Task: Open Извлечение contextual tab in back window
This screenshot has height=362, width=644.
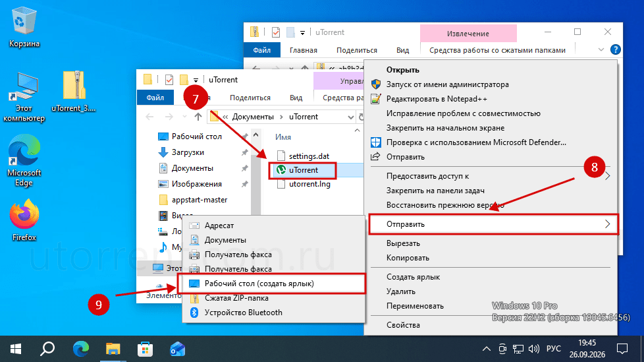Action: point(468,34)
